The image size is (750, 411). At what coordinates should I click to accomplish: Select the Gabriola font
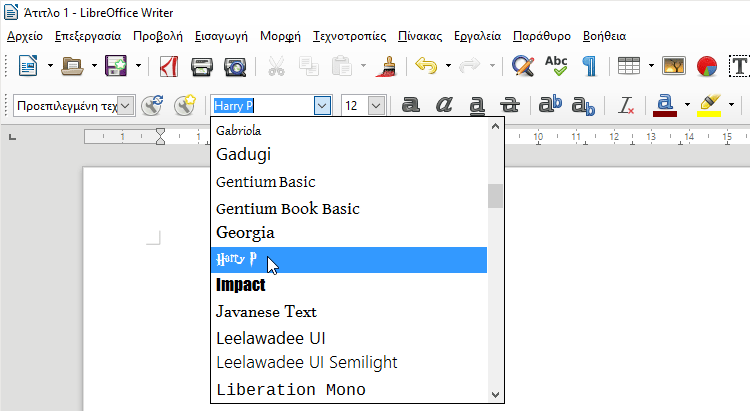click(349, 130)
